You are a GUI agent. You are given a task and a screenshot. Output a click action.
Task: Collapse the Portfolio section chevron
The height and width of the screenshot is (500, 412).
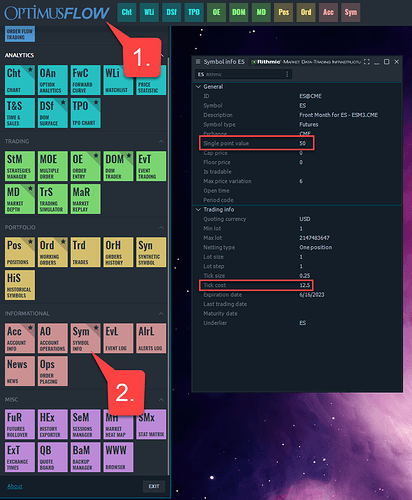(x=161, y=227)
